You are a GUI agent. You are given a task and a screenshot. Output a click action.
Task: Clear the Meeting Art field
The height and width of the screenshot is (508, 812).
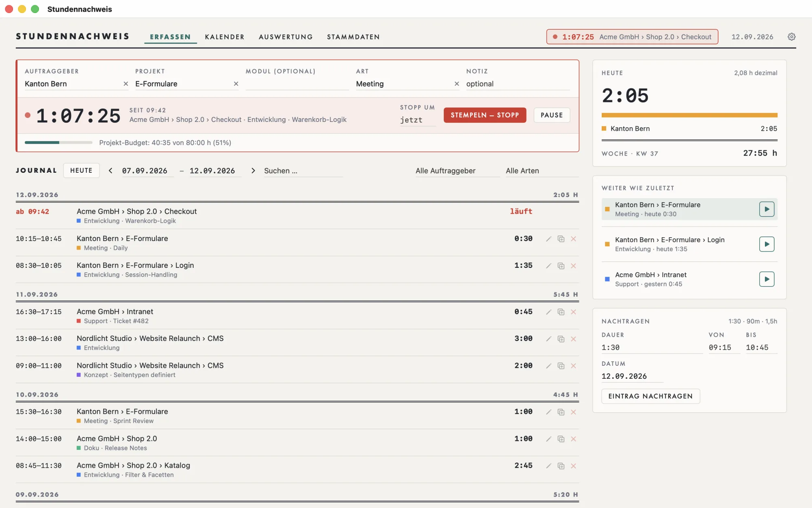pyautogui.click(x=457, y=84)
